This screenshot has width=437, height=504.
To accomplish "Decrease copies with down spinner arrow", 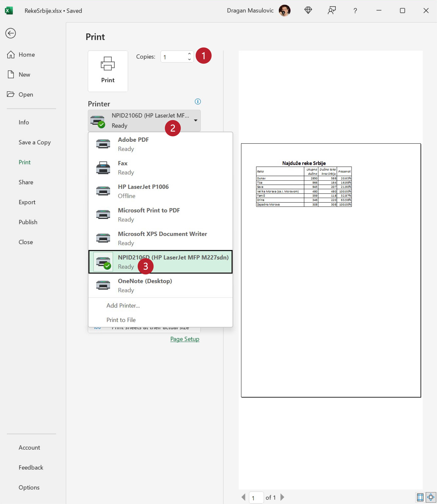I will [x=189, y=59].
